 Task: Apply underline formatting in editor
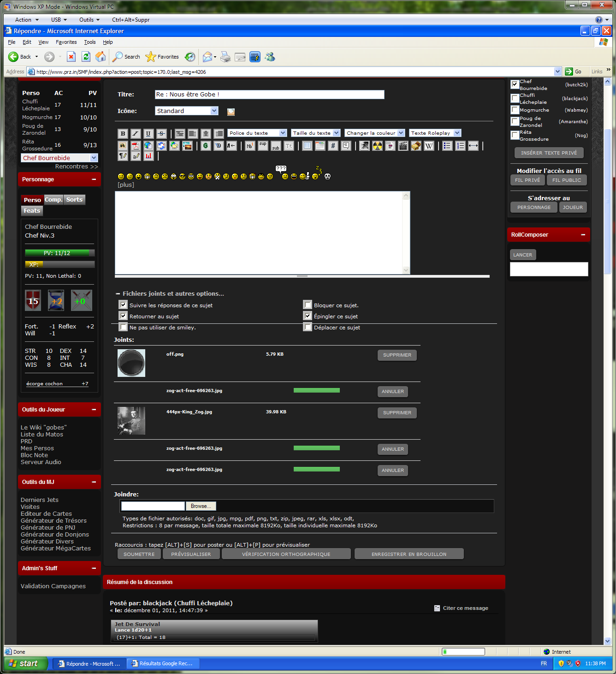click(x=148, y=134)
